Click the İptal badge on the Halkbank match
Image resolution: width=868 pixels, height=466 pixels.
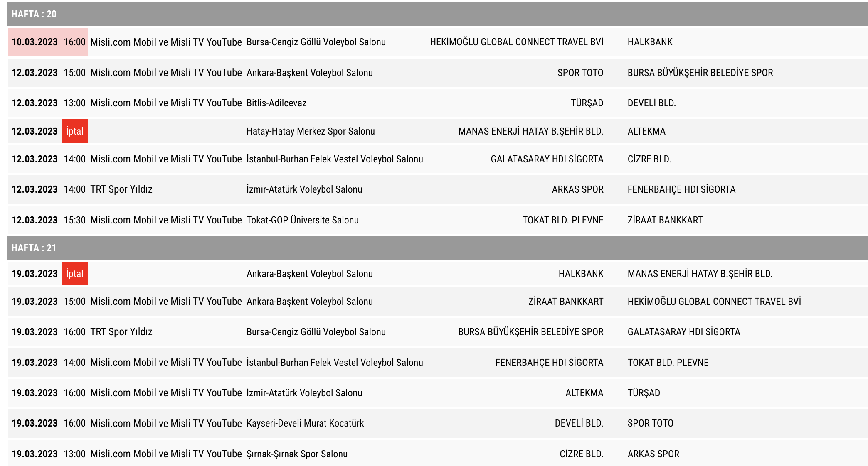[75, 274]
